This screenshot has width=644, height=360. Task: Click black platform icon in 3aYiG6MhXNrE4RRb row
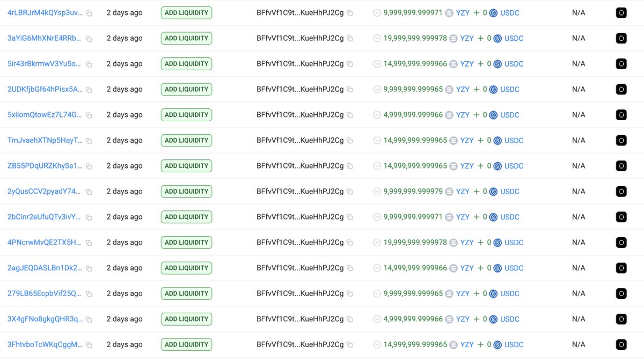pos(621,38)
